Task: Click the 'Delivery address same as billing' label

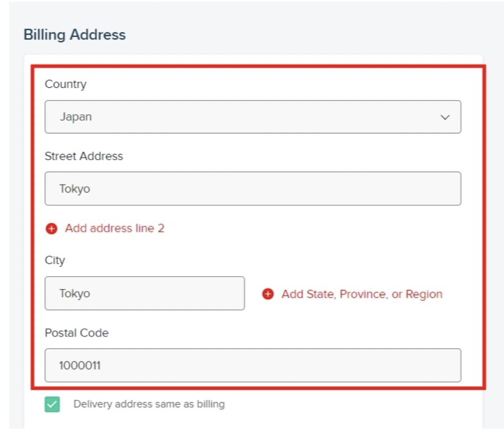Action: click(149, 404)
